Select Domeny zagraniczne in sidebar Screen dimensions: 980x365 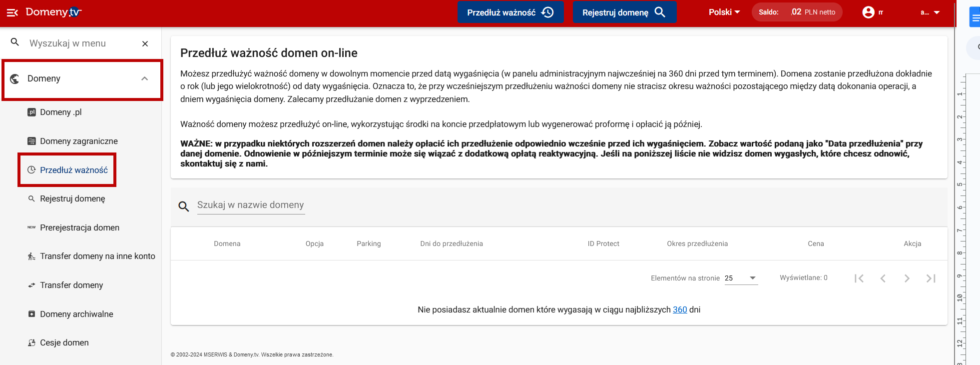(78, 141)
